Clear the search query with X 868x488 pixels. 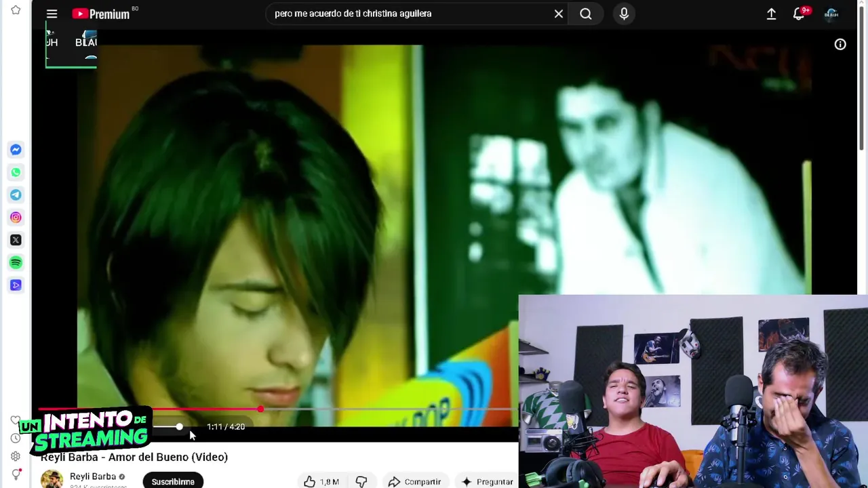pos(559,14)
